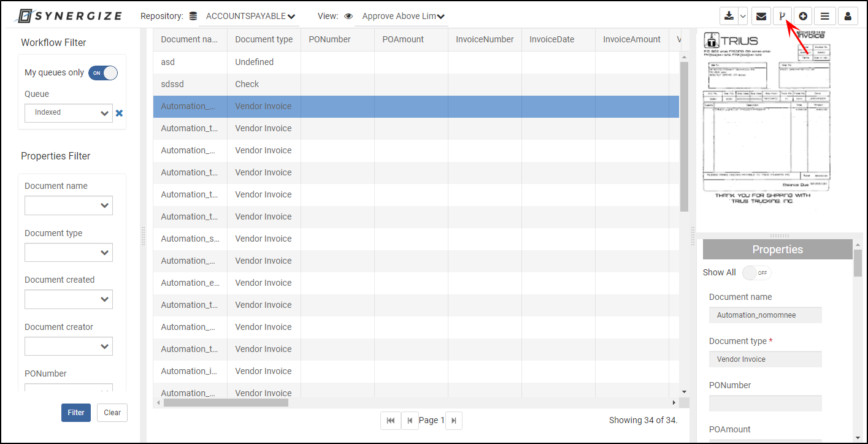
Task: Open the Document creator filter dropdown
Action: pos(69,346)
